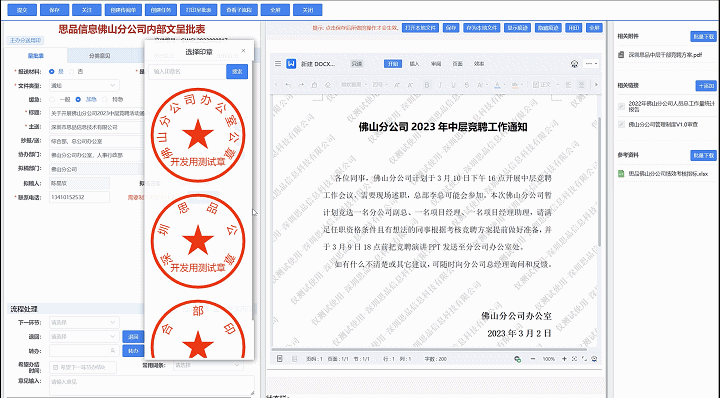Screen dimensions: 720x398
Task: Click the person picker icon in 转办 field
Action: tap(112, 351)
